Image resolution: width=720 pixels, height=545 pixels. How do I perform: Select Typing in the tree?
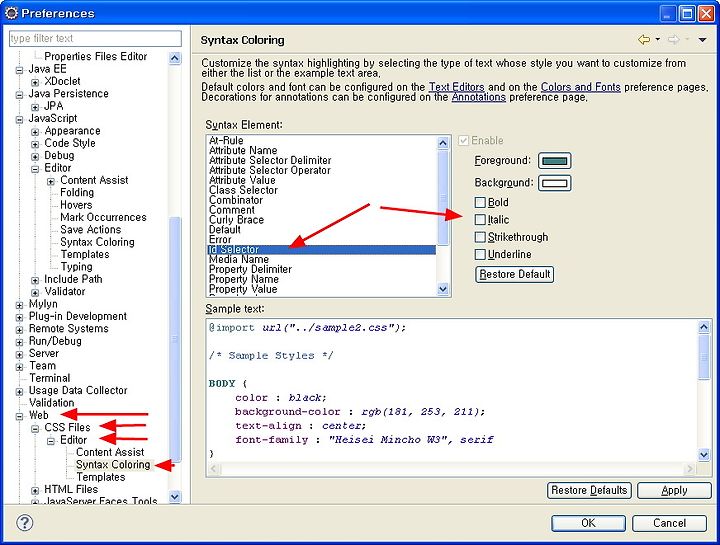[x=76, y=267]
